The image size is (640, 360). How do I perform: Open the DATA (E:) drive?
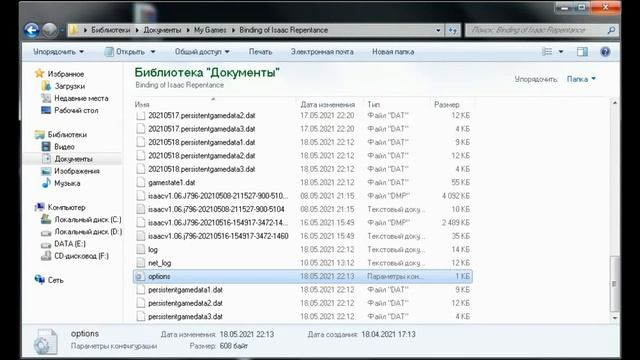tap(69, 244)
